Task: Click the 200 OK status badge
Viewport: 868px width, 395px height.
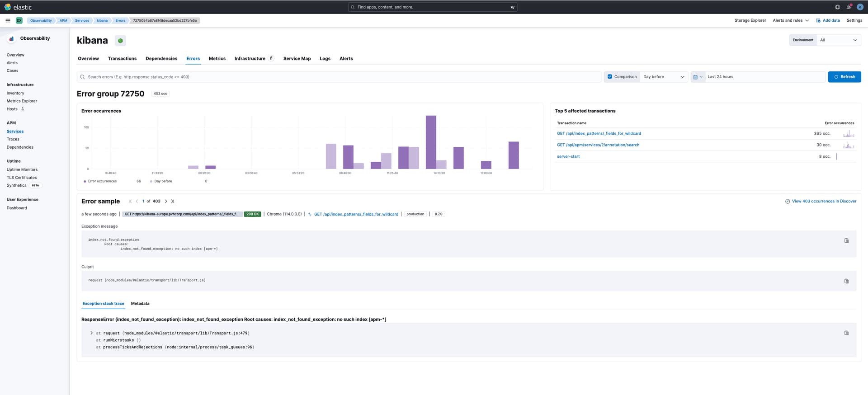Action: 252,214
